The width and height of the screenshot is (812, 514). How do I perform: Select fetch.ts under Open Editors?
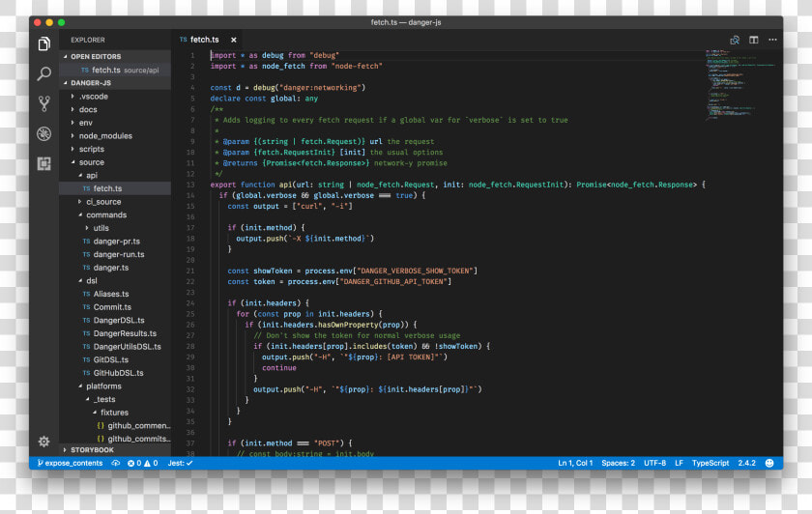(115, 70)
